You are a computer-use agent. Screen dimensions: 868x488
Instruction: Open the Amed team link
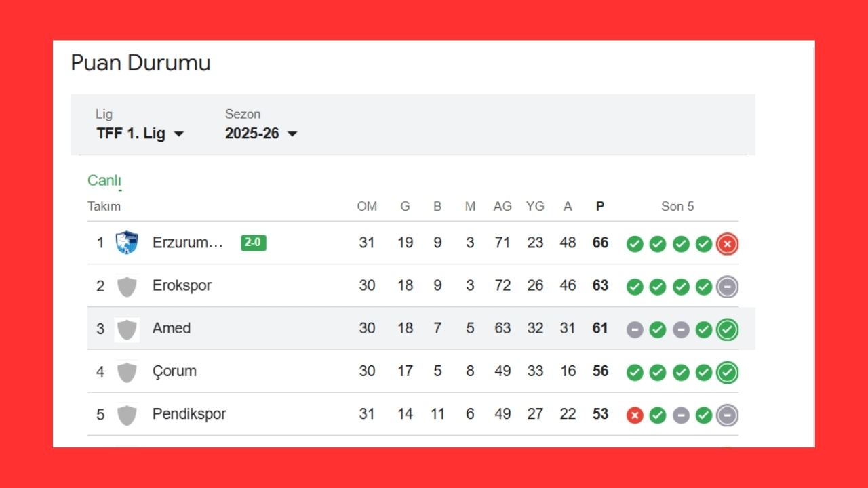click(172, 328)
